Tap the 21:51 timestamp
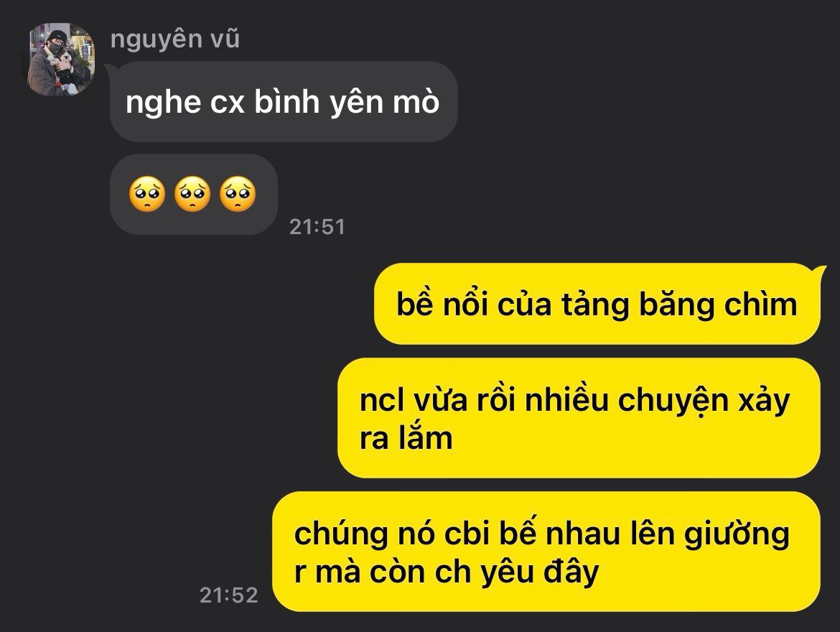This screenshot has width=840, height=632. tap(317, 227)
